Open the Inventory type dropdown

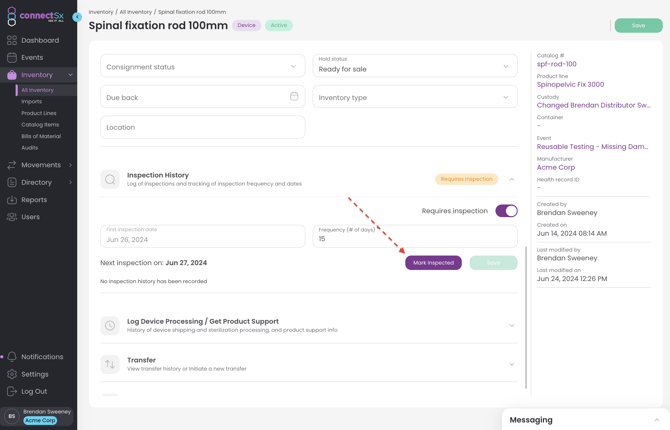[414, 97]
